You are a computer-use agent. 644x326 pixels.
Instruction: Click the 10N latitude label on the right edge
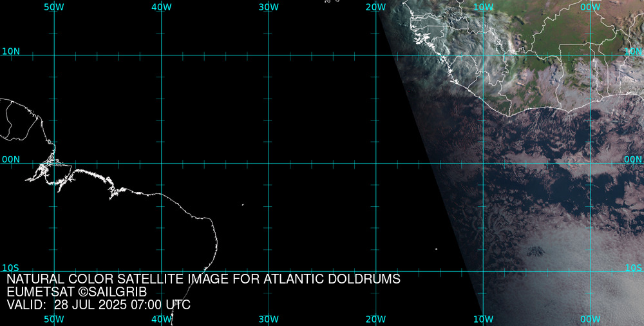pos(634,52)
